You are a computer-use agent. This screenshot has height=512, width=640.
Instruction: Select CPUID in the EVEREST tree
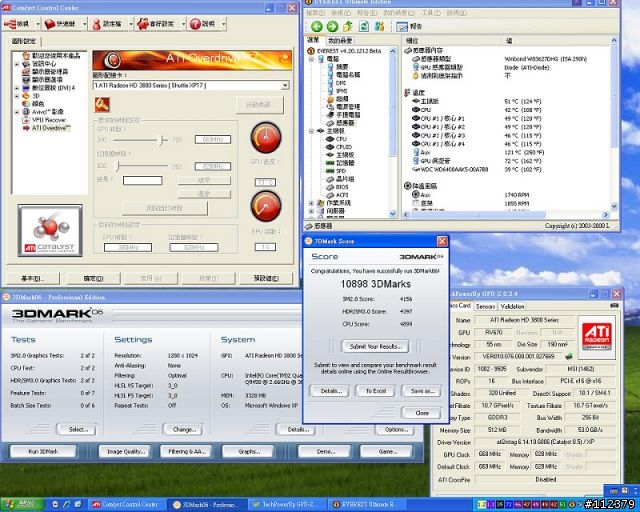[x=344, y=147]
